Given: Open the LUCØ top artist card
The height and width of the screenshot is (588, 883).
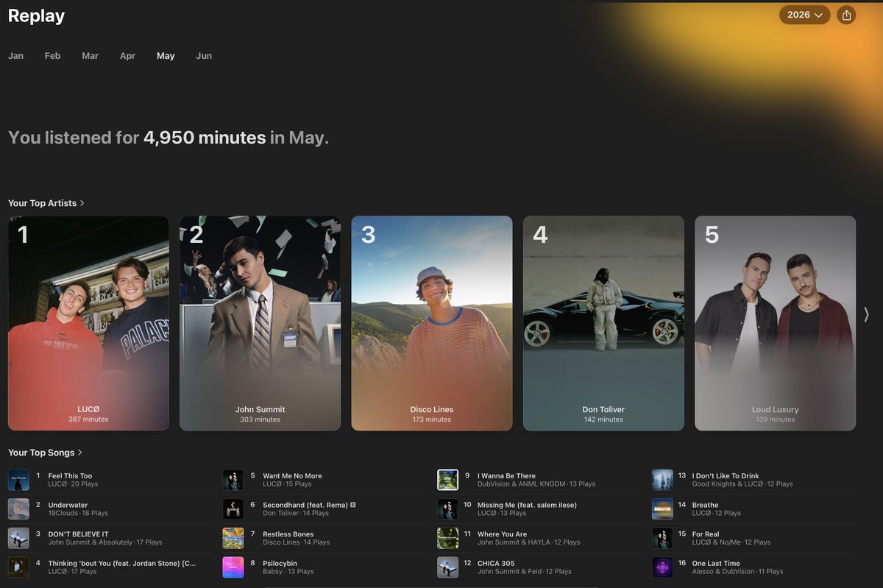Looking at the screenshot, I should coord(88,323).
